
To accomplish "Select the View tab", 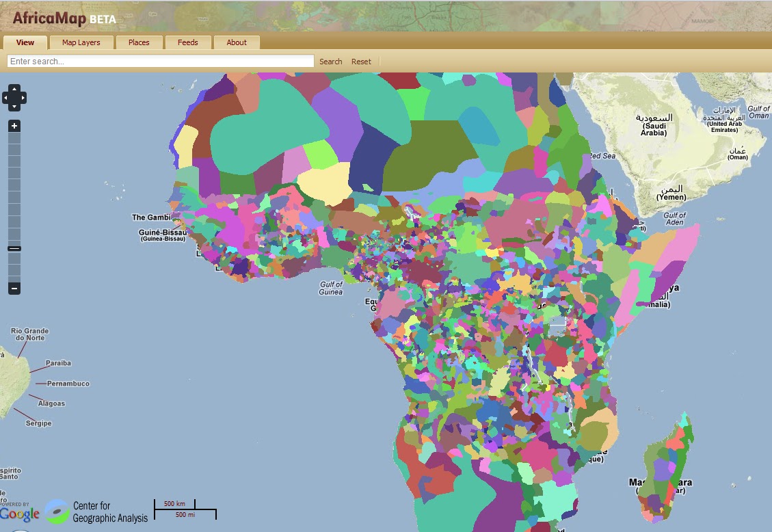I will tap(25, 42).
